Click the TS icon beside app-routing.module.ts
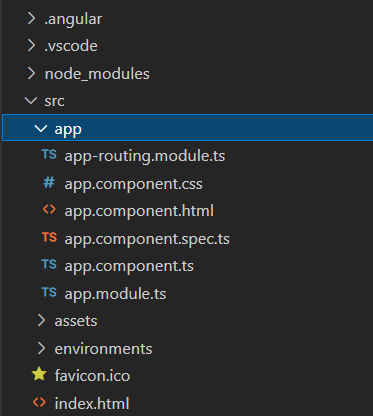Screen dimensions: 373x416 pyautogui.click(x=49, y=155)
